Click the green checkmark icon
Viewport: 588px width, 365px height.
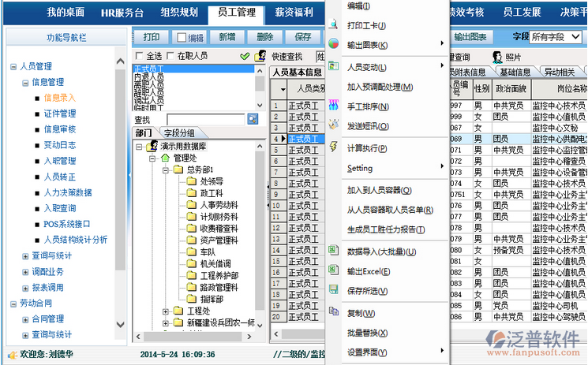pos(245,57)
